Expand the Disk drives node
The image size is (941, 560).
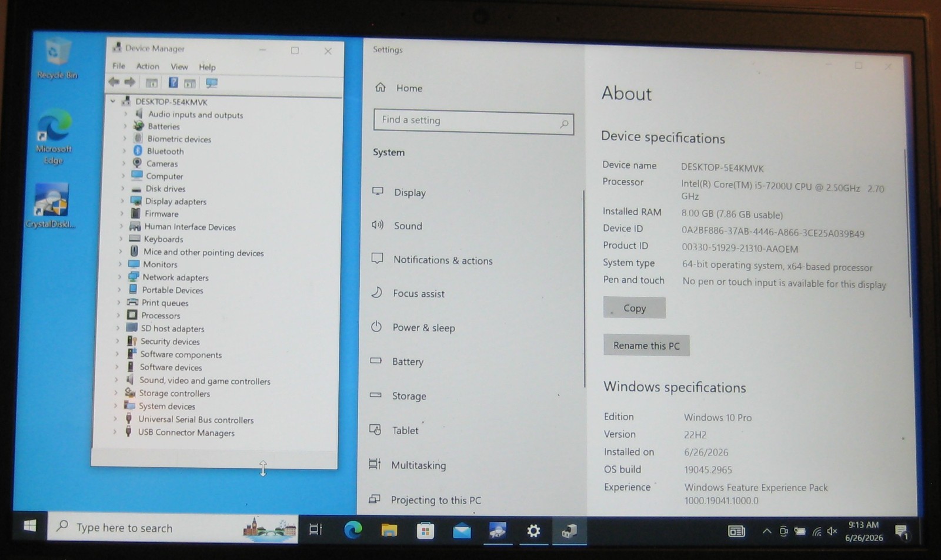[124, 189]
